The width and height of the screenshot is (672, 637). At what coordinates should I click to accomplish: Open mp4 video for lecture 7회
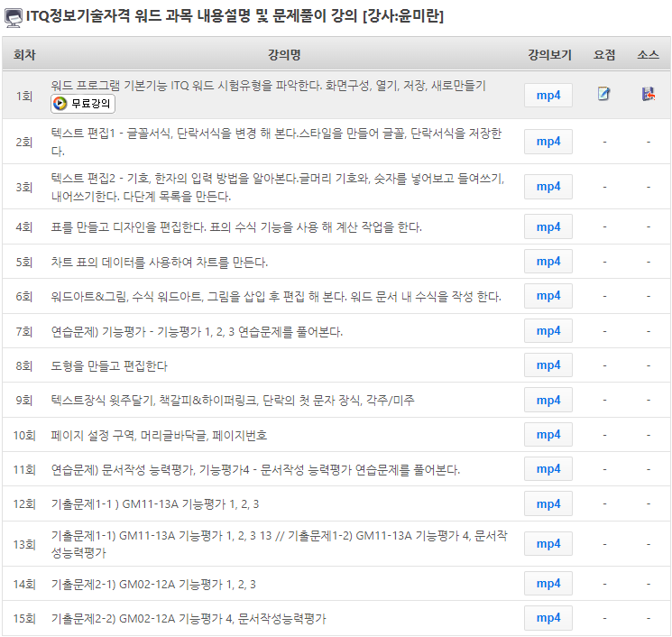point(548,331)
